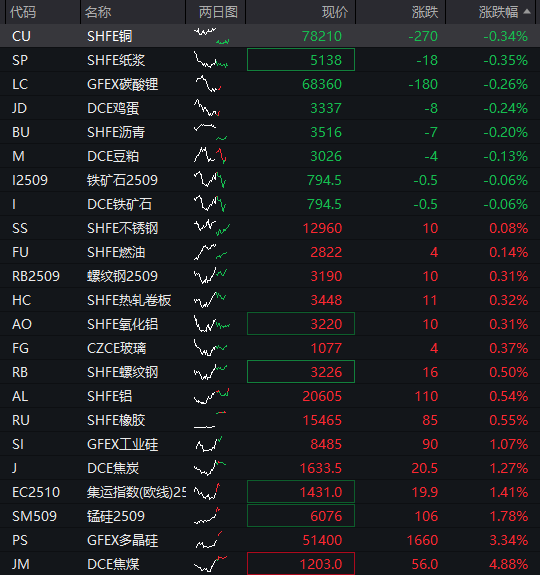This screenshot has width=540, height=575.
Task: Click change value -180 for GFEX碳酸锂
Action: [x=423, y=84]
